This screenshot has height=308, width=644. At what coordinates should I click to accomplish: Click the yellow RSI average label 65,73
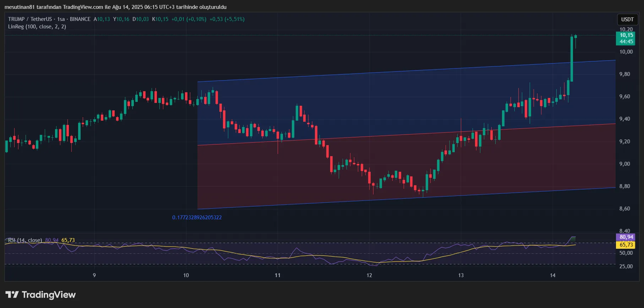pos(626,245)
